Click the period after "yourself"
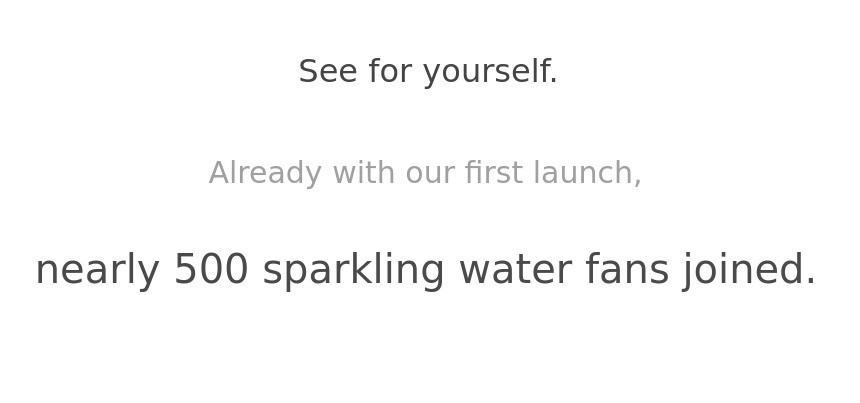Image resolution: width=860 pixels, height=403 pixels. [554, 81]
